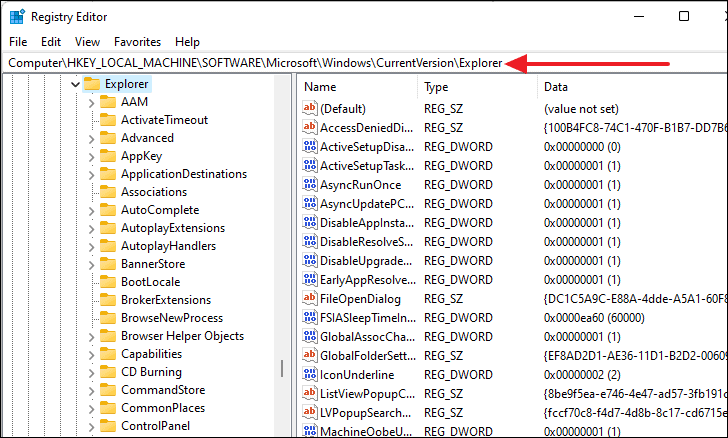Expand the AppKey key

tap(91, 157)
